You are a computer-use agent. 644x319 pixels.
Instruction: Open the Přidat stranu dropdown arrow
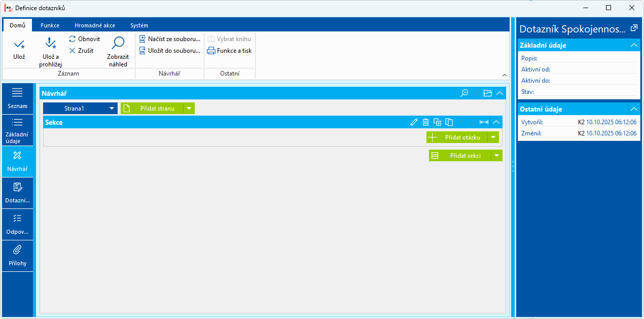click(189, 109)
